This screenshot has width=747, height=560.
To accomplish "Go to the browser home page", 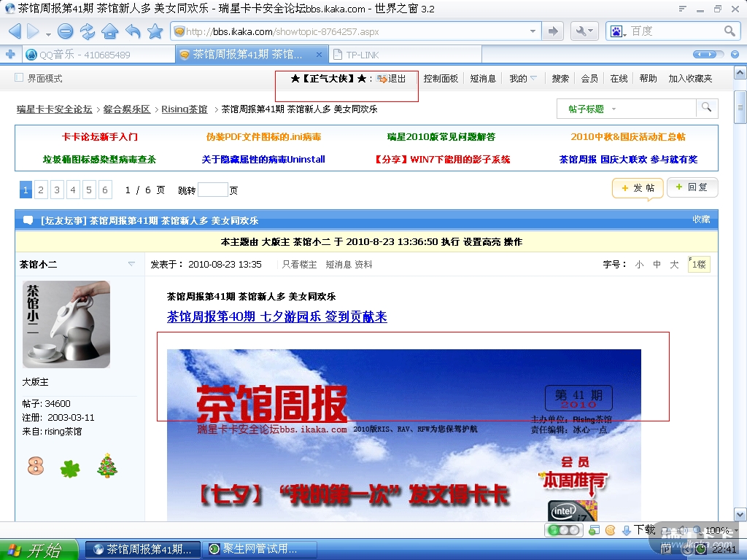I will [109, 31].
